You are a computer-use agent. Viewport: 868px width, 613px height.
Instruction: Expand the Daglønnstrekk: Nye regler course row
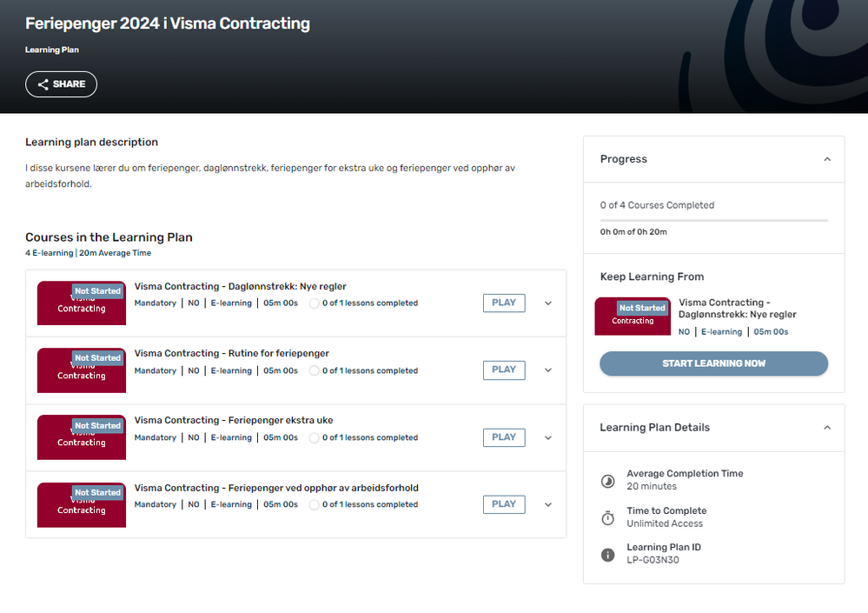click(x=548, y=303)
